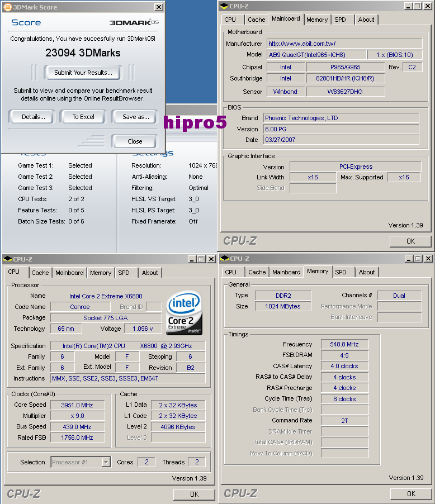The image size is (435, 504).
Task: Click the CPU-Z CPU window title icon
Action: [x=7, y=259]
